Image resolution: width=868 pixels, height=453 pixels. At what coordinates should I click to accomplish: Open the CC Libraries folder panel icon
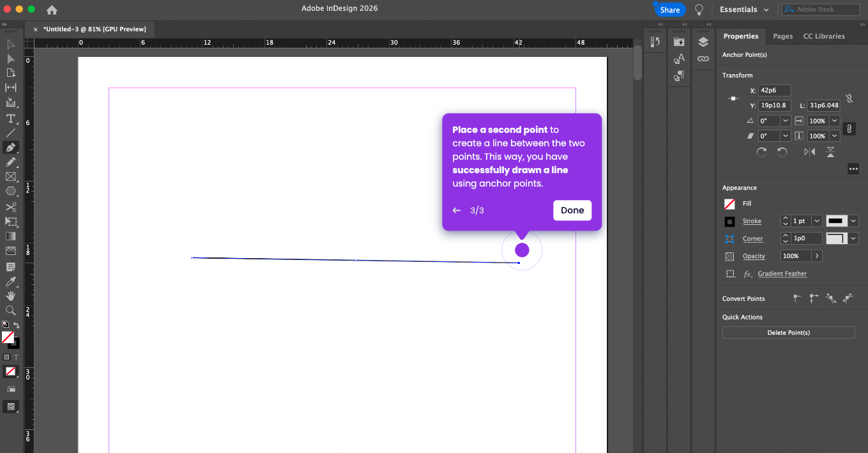pos(679,42)
